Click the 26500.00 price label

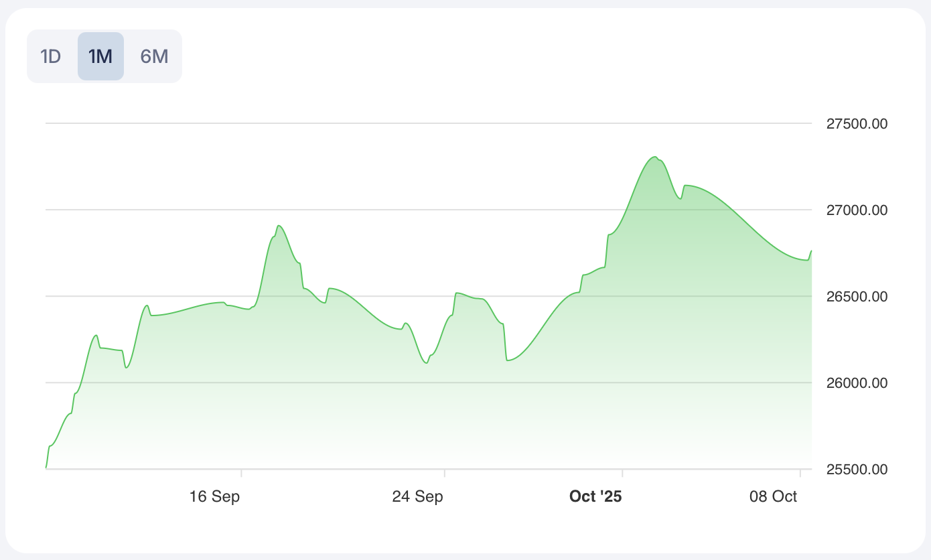click(857, 297)
